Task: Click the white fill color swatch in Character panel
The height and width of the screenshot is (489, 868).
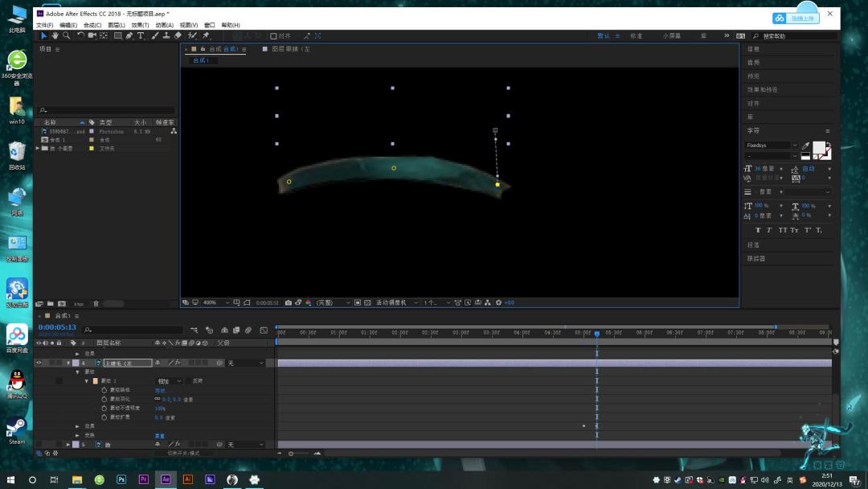Action: (x=818, y=147)
